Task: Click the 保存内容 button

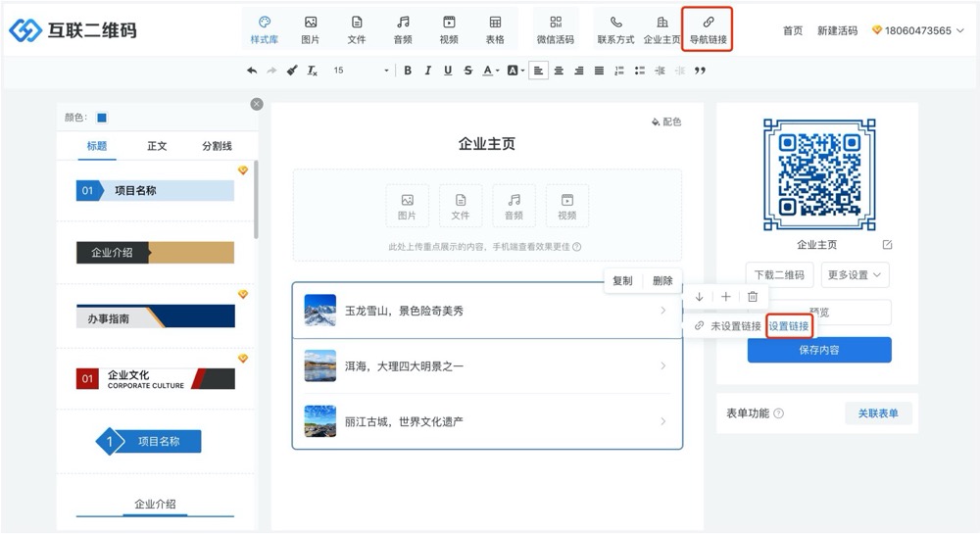Action: (x=819, y=350)
